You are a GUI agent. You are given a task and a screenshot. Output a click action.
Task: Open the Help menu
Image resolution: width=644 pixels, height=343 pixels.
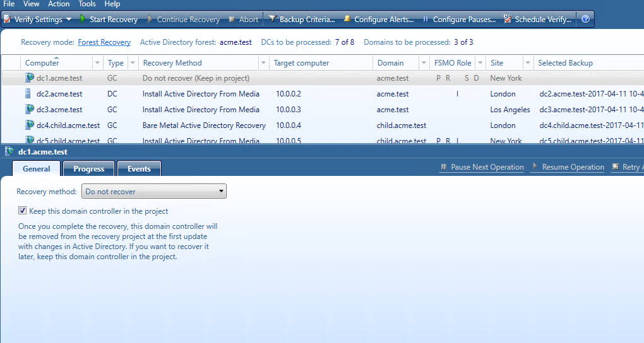pyautogui.click(x=112, y=4)
